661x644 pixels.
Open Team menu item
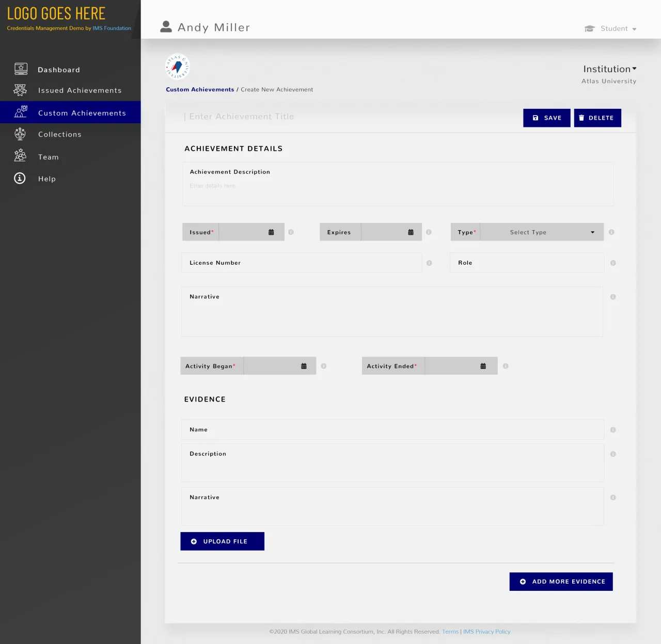[49, 157]
